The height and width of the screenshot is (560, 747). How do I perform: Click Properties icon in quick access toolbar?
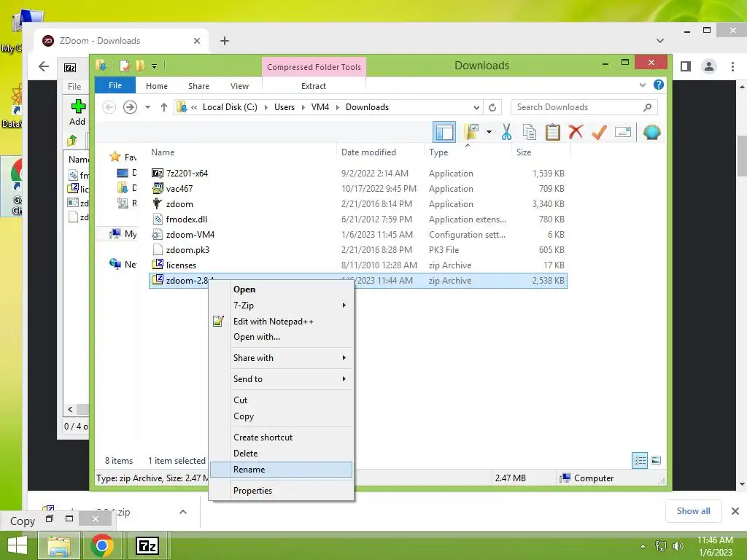click(124, 65)
